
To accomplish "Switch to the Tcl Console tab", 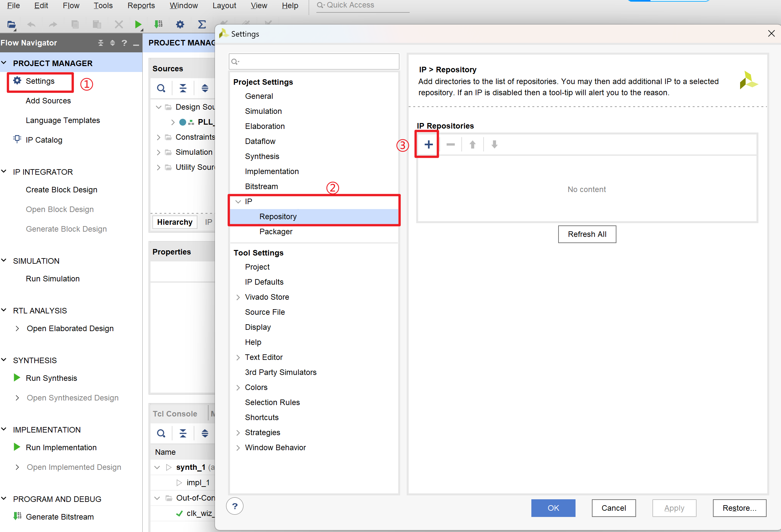I will [175, 414].
